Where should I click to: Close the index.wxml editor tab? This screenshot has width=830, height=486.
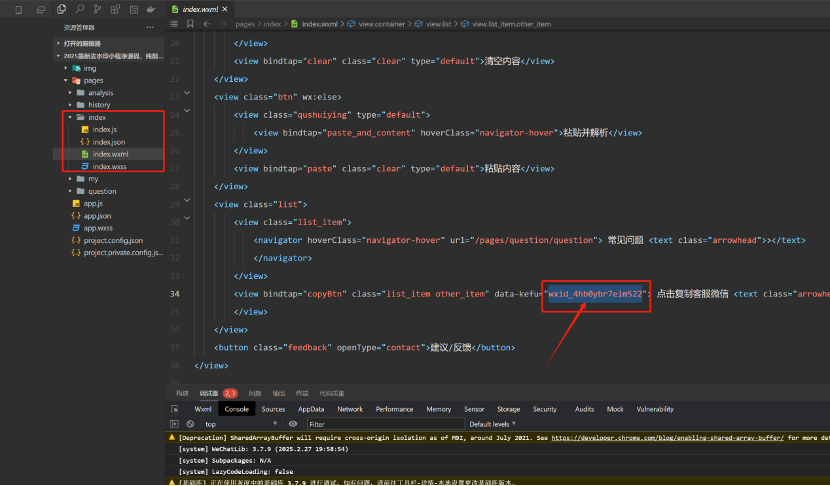tap(226, 9)
